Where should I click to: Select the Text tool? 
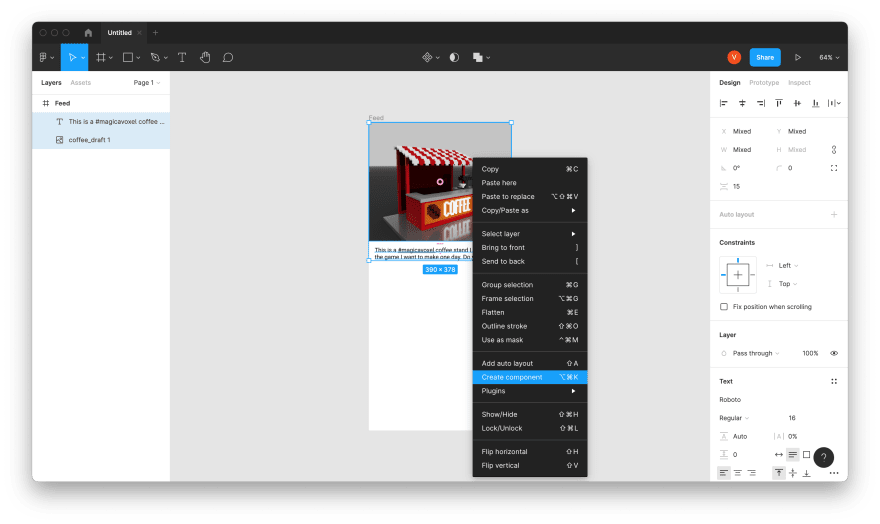pyautogui.click(x=182, y=57)
